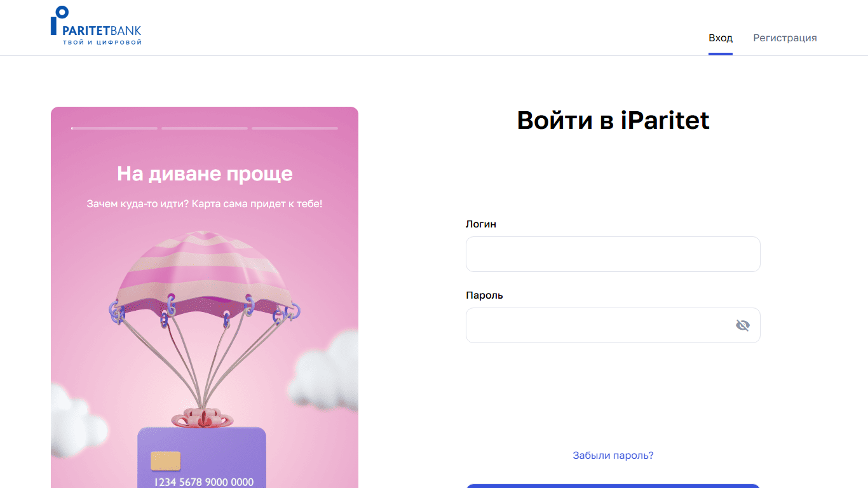Click the blue login button below the link
868x488 pixels.
coord(613,486)
